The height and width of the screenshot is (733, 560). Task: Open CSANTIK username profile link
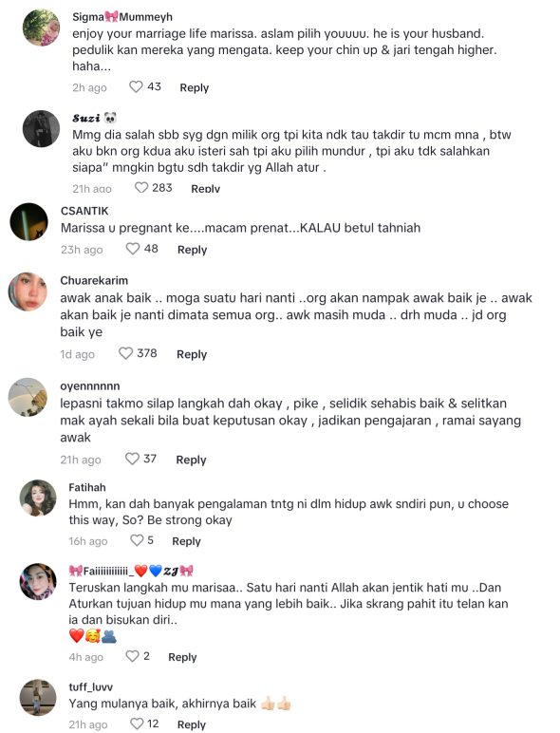[x=84, y=211]
